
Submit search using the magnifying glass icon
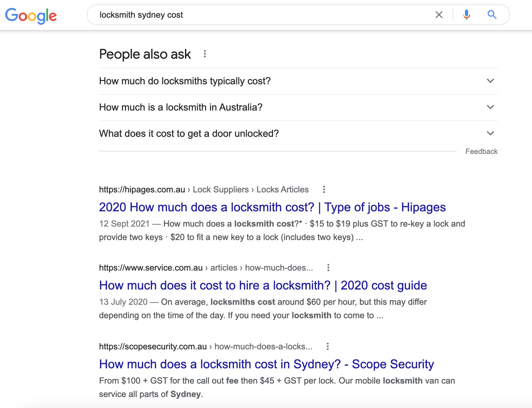(x=492, y=15)
